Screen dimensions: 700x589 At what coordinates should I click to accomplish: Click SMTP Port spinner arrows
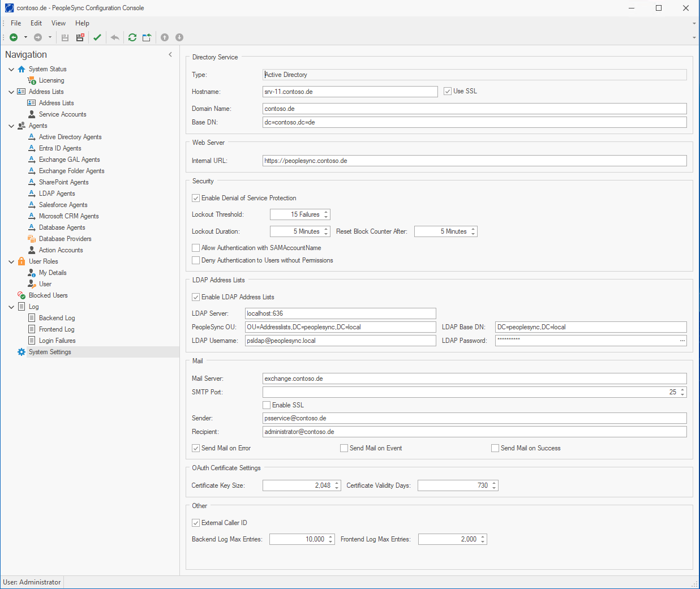coord(682,392)
